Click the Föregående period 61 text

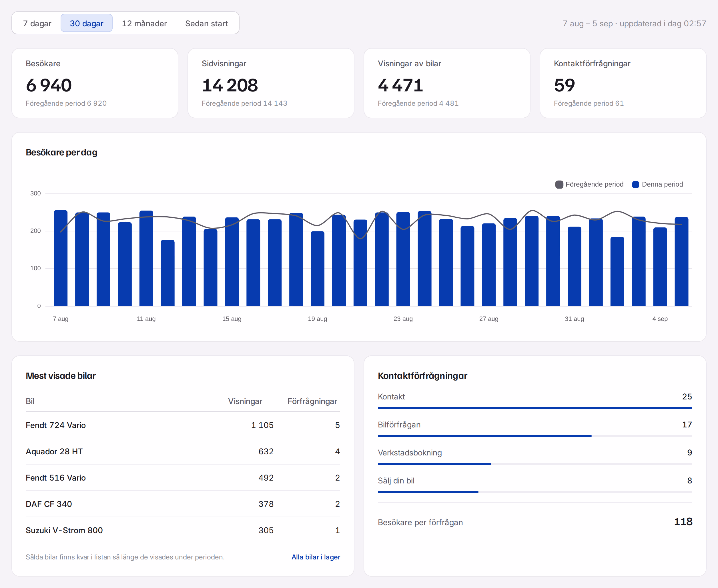coord(589,103)
